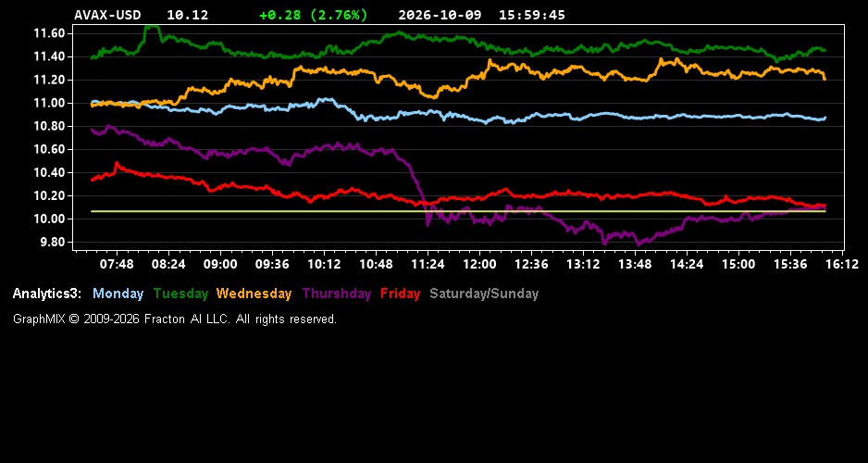Click the 10.20 y-axis label

coord(50,196)
